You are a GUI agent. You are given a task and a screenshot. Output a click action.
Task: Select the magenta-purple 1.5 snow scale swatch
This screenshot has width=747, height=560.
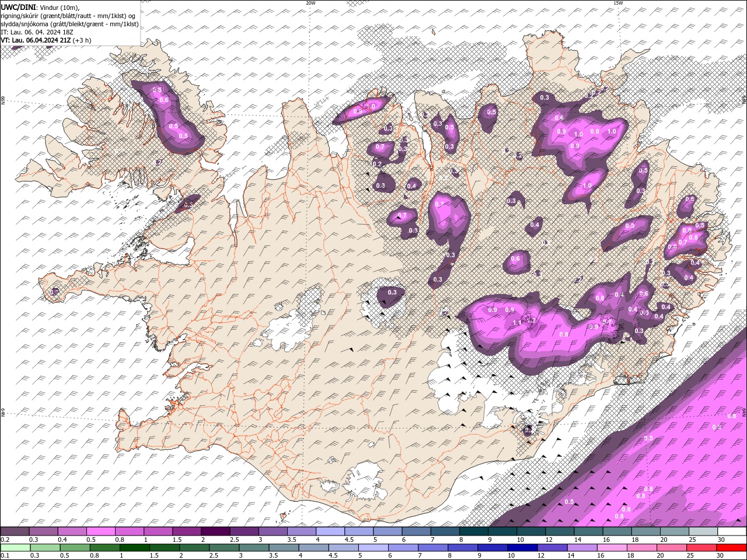pyautogui.click(x=187, y=531)
